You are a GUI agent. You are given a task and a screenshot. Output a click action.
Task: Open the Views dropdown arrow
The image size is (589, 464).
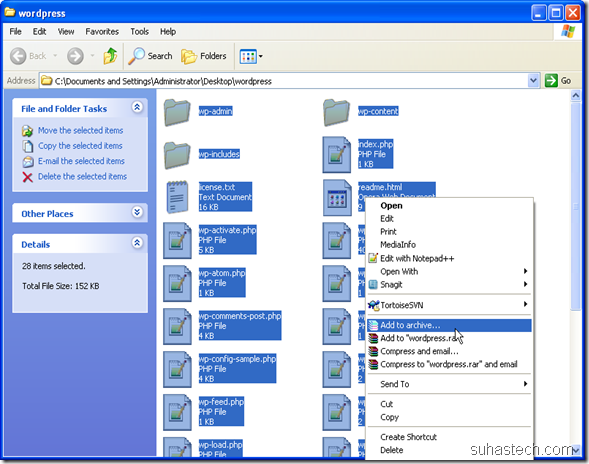[x=261, y=57]
